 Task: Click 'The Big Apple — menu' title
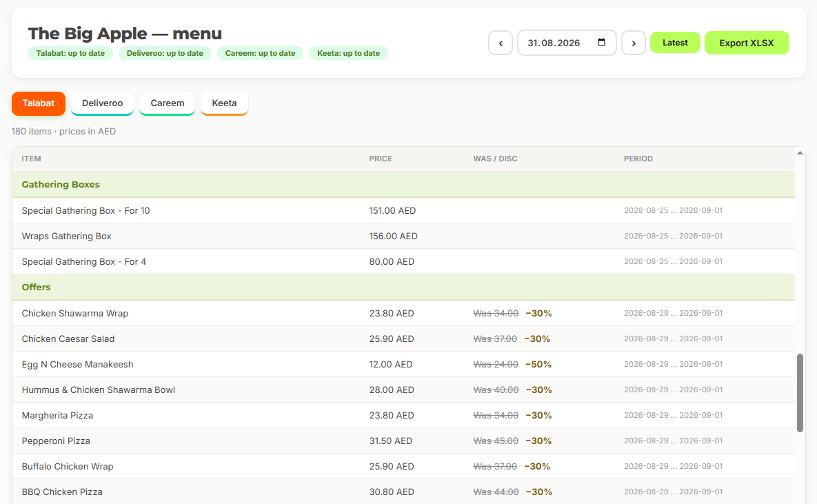point(125,34)
